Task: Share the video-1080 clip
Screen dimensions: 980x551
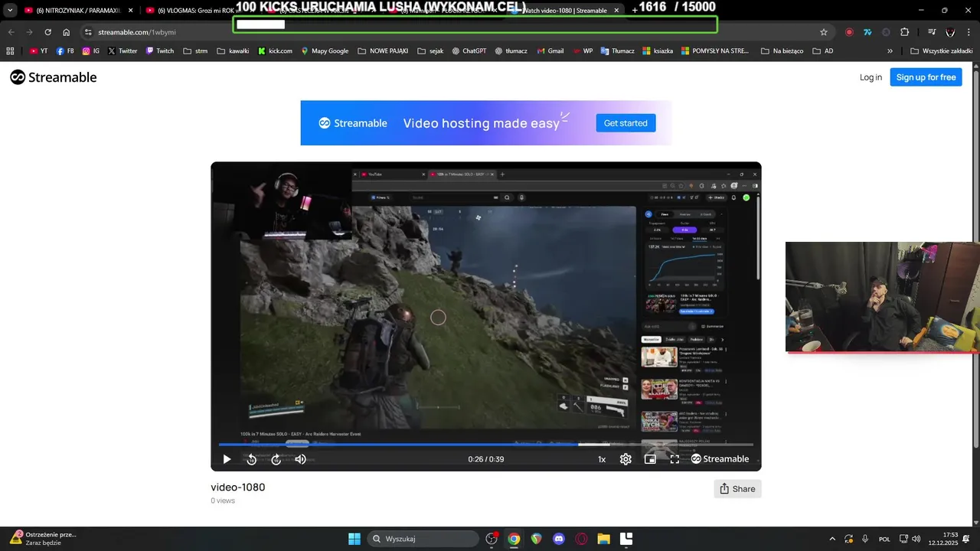Action: pos(738,489)
